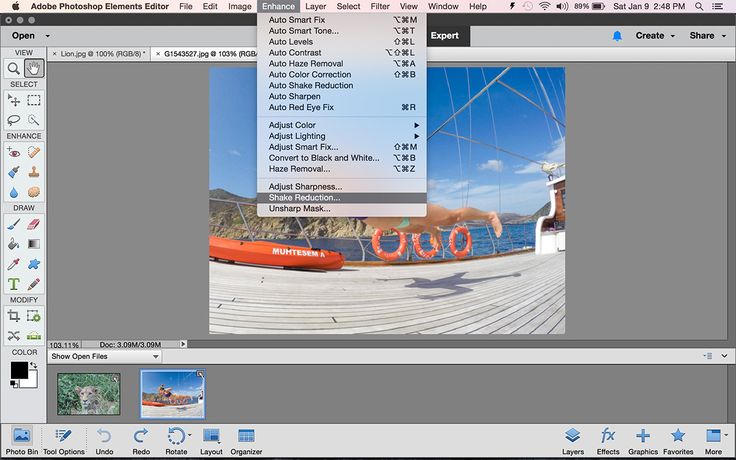Open the Photo Bin options list icon
The width and height of the screenshot is (736, 460).
pyautogui.click(x=708, y=356)
